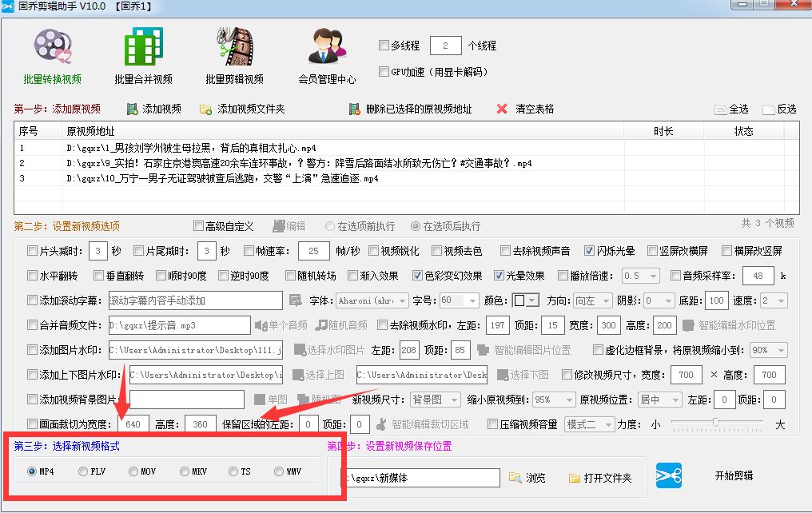Uncheck the 闪烁光晕 checkbox

(589, 251)
